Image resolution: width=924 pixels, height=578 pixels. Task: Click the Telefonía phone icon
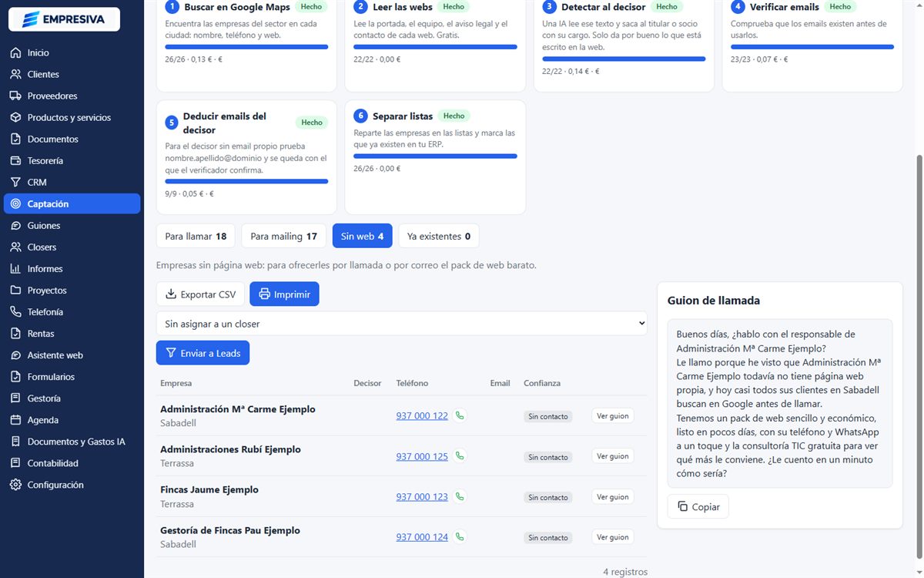click(x=15, y=311)
